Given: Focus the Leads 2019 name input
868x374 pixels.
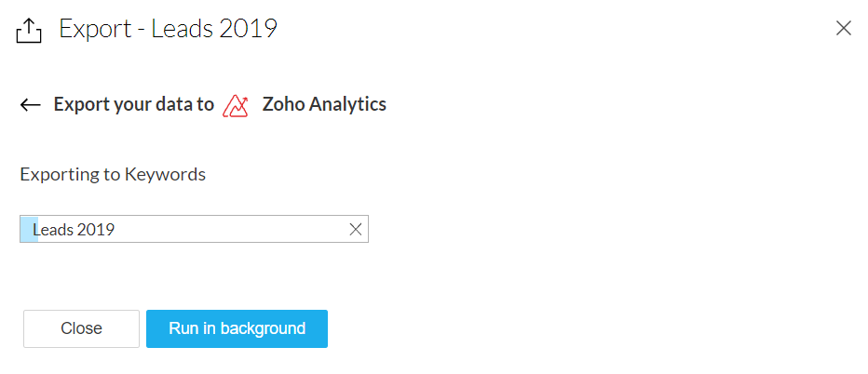Looking at the screenshot, I should click(x=186, y=230).
